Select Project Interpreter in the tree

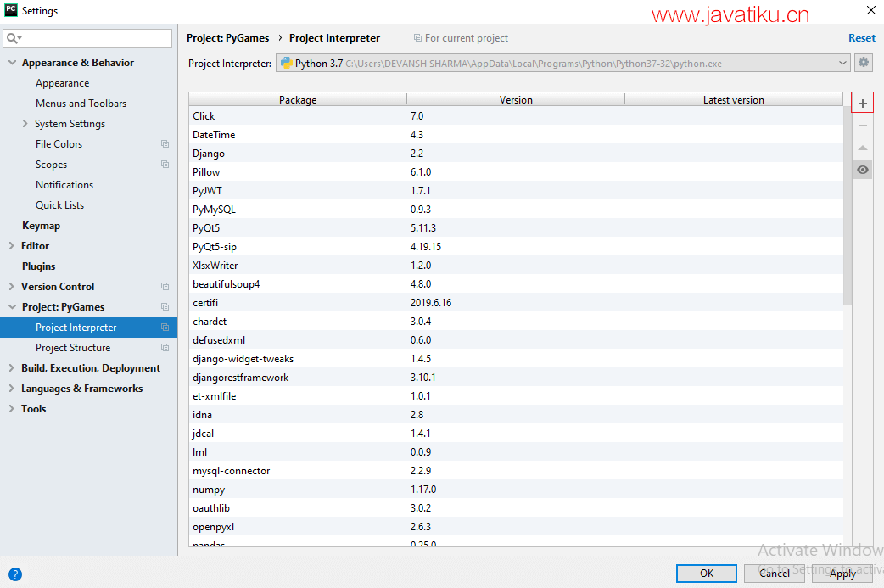(x=88, y=327)
